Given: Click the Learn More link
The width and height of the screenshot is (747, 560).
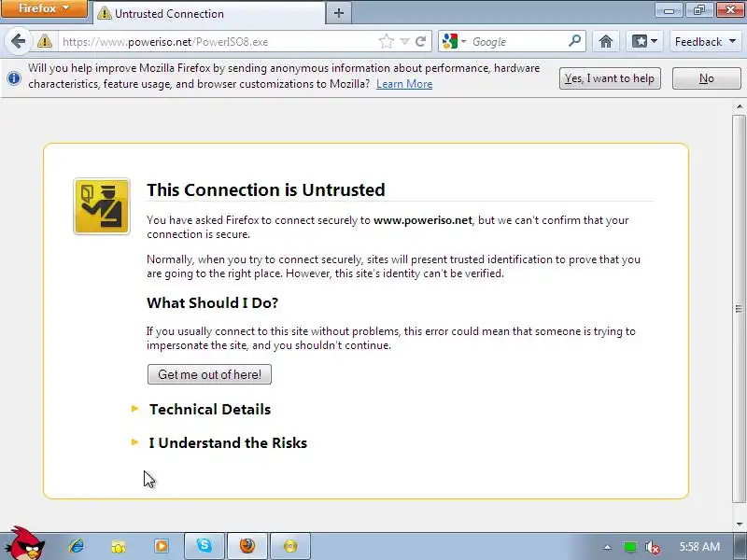Looking at the screenshot, I should [x=404, y=84].
